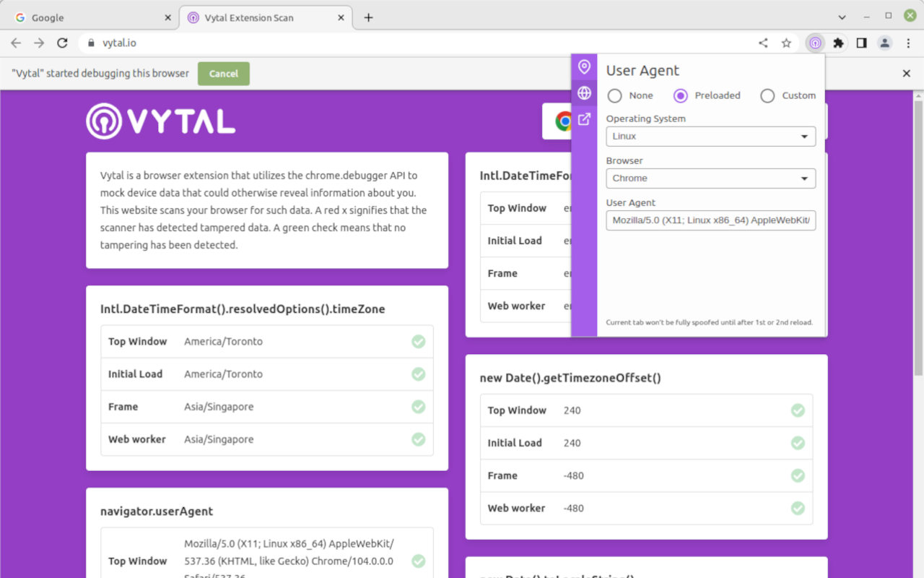The width and height of the screenshot is (924, 578).
Task: Cancel the Vytal debugging session
Action: 223,74
